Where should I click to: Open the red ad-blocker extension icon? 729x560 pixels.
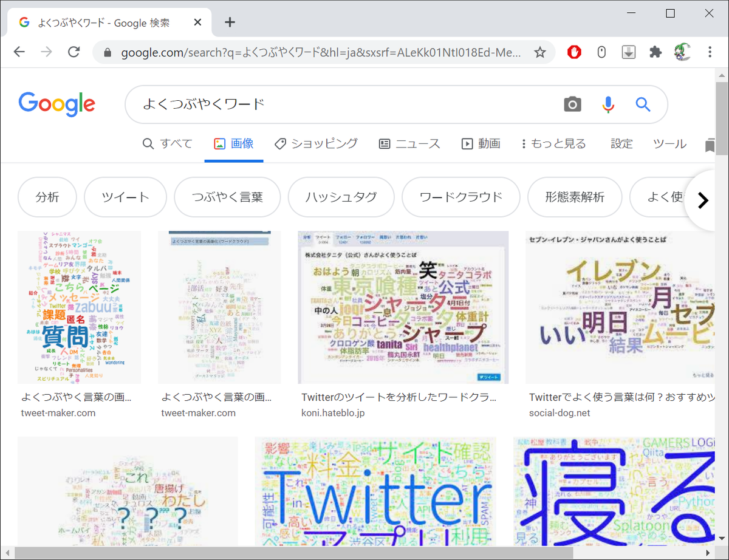click(x=574, y=52)
